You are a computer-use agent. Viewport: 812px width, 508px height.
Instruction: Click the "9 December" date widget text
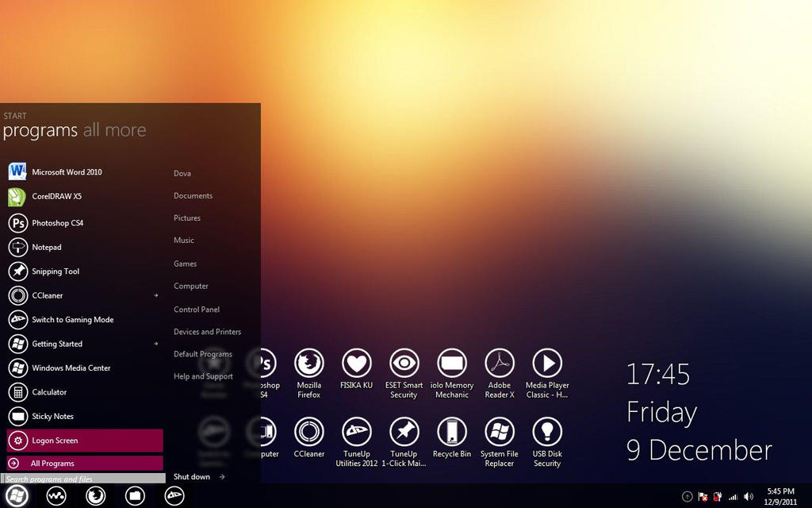tap(699, 450)
